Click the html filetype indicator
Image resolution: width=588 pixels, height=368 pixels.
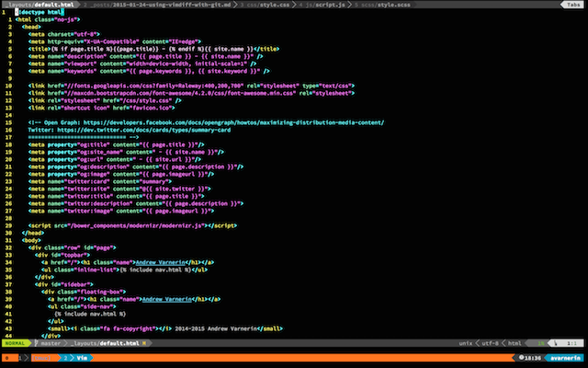pyautogui.click(x=514, y=343)
